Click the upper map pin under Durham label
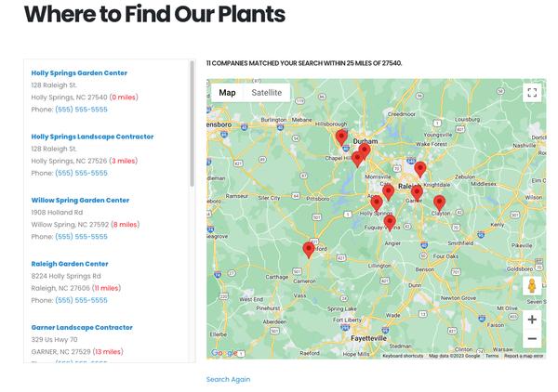The width and height of the screenshot is (558, 392). [x=364, y=151]
